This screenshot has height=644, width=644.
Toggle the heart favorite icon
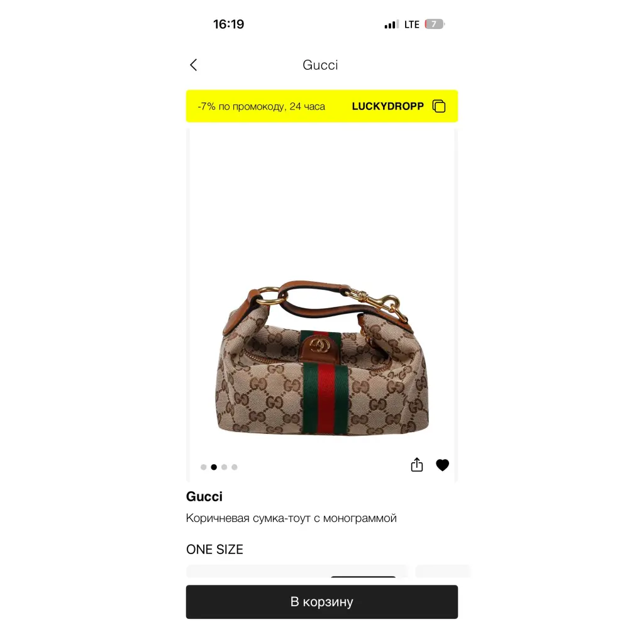pos(442,465)
